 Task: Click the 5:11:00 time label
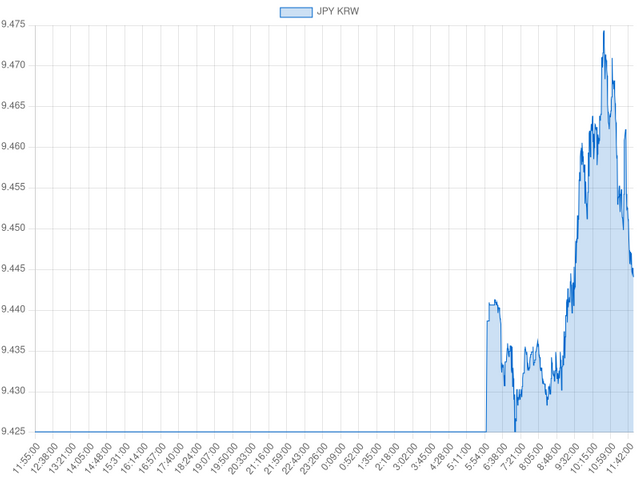[x=459, y=458]
